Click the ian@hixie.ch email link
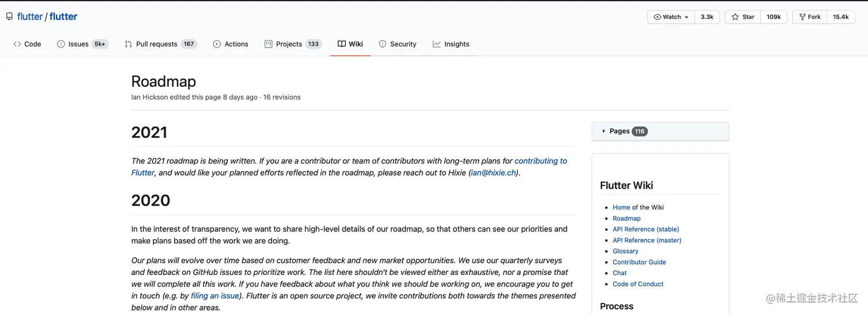 point(494,172)
